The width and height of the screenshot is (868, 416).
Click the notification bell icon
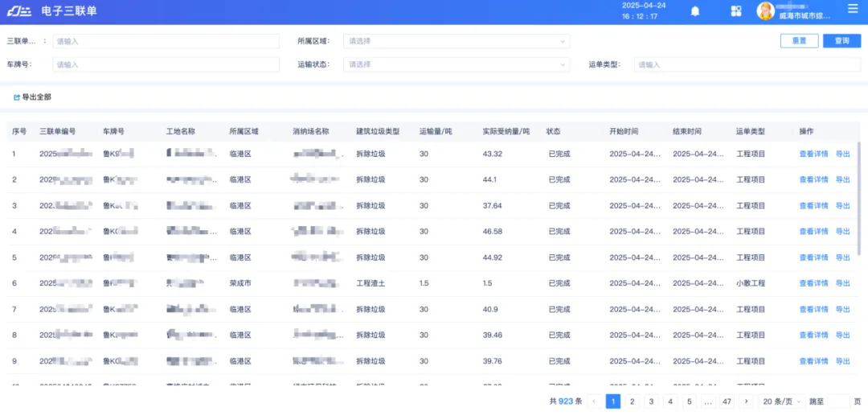pos(695,10)
